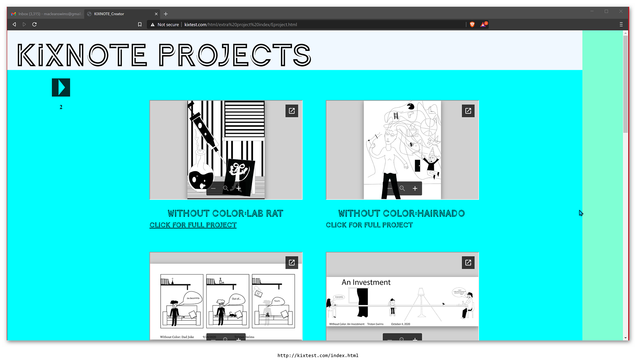This screenshot has width=636, height=364.
Task: Zoom in on Hairnado image
Action: click(415, 189)
